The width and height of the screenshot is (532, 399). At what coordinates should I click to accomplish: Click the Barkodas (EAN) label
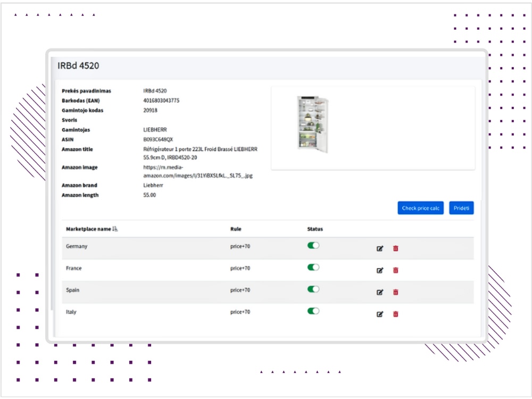pyautogui.click(x=81, y=101)
